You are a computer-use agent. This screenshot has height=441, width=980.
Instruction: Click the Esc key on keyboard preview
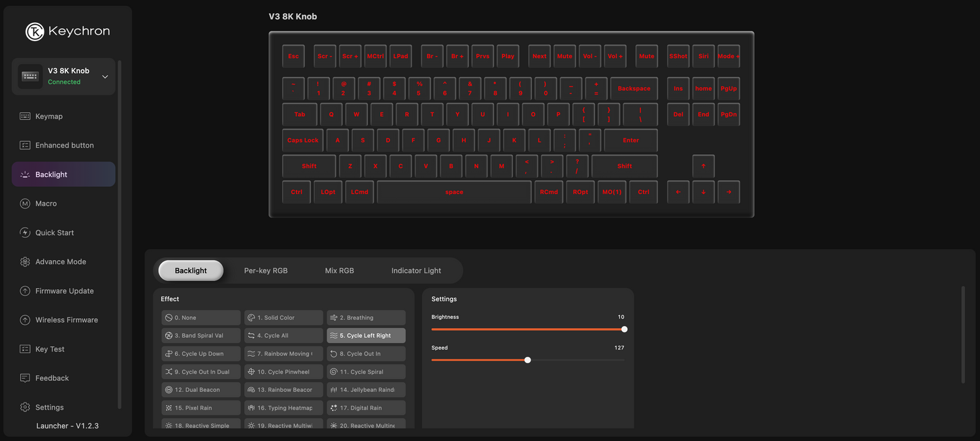293,56
